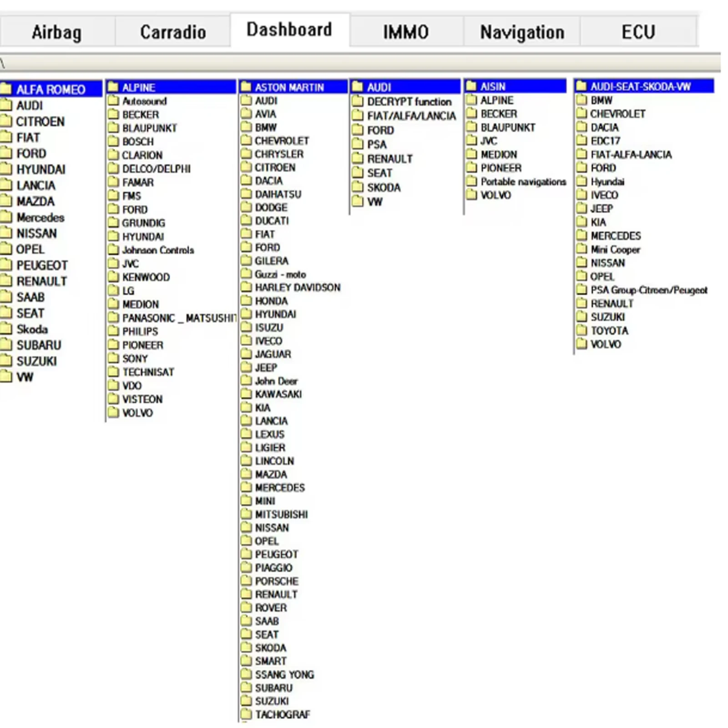Screen dimensions: 728x728
Task: Click the PORSCHE folder icon
Action: point(246,581)
